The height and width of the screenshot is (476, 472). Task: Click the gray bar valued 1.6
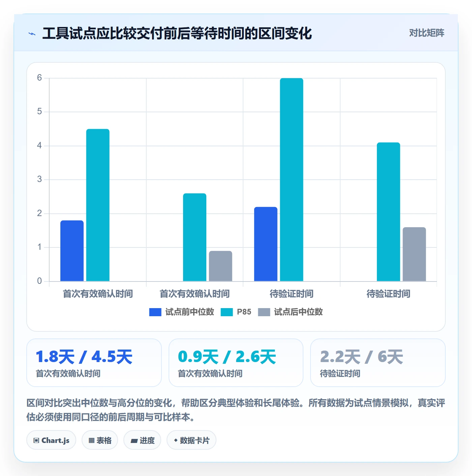click(x=414, y=254)
